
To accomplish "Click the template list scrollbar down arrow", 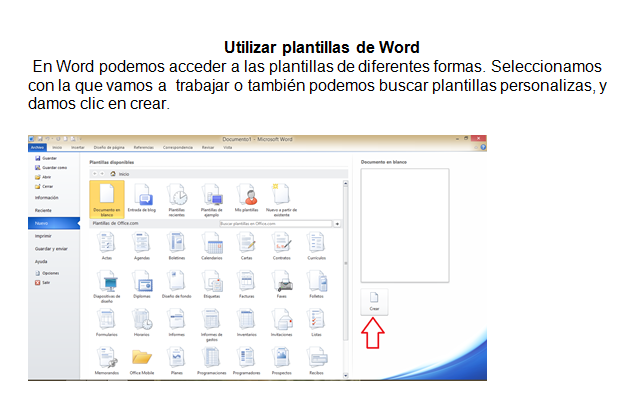I will (346, 376).
